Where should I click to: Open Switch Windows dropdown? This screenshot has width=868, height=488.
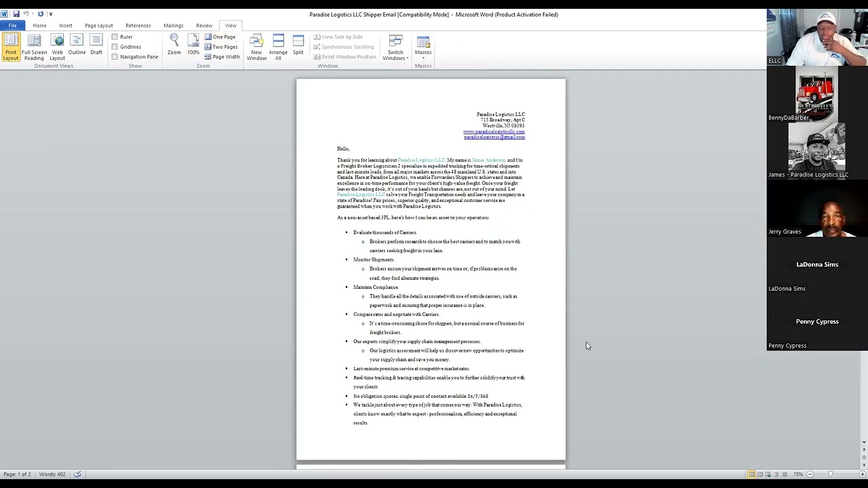[395, 46]
